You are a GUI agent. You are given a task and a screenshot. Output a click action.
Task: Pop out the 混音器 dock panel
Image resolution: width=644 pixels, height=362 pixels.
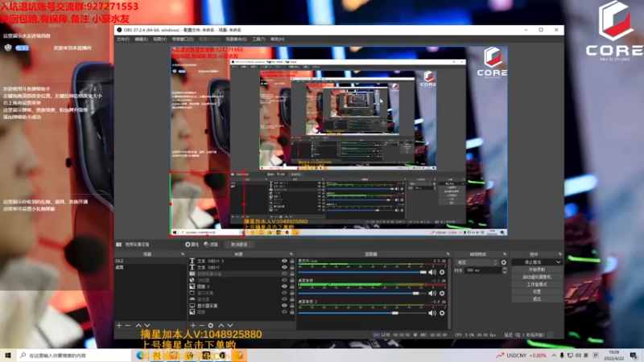(448, 254)
